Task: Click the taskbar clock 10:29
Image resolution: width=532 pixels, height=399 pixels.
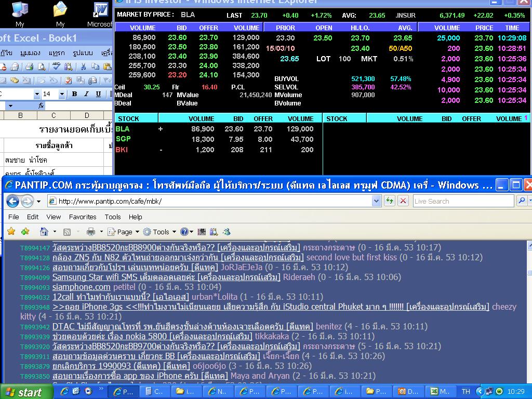Action: (516, 392)
